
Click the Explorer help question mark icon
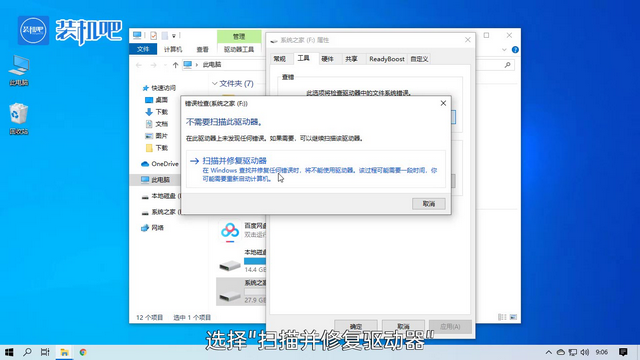point(515,49)
